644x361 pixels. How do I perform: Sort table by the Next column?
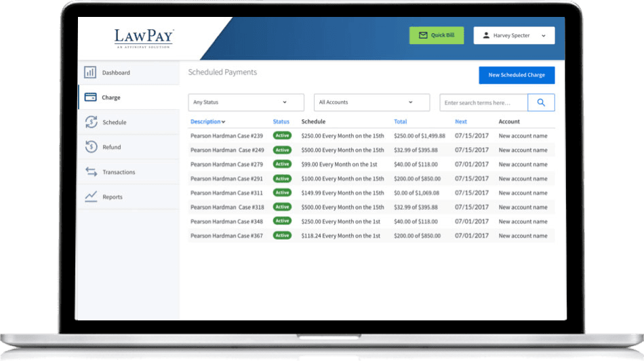pyautogui.click(x=461, y=121)
